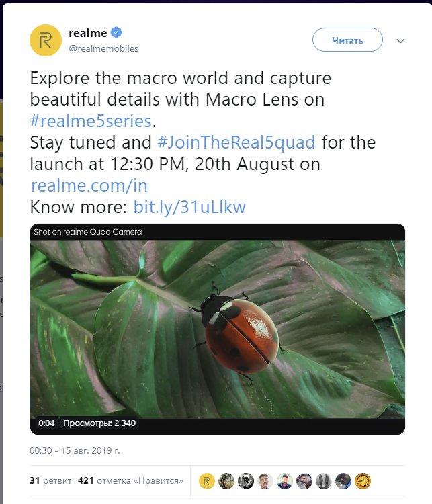Play the ladybug video
Screen dimensions: 432x504
(x=218, y=329)
